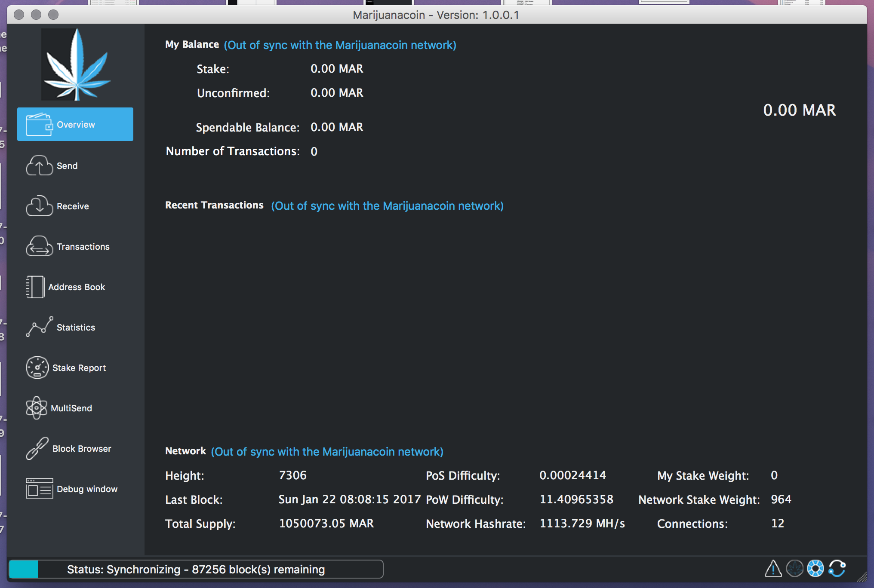Click the status text 87256 block(s) remaining
Viewport: 874px width, 588px height.
coord(258,570)
